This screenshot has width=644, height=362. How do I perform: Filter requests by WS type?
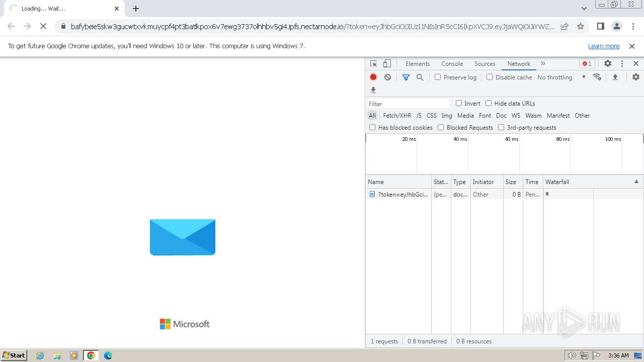[x=516, y=116]
